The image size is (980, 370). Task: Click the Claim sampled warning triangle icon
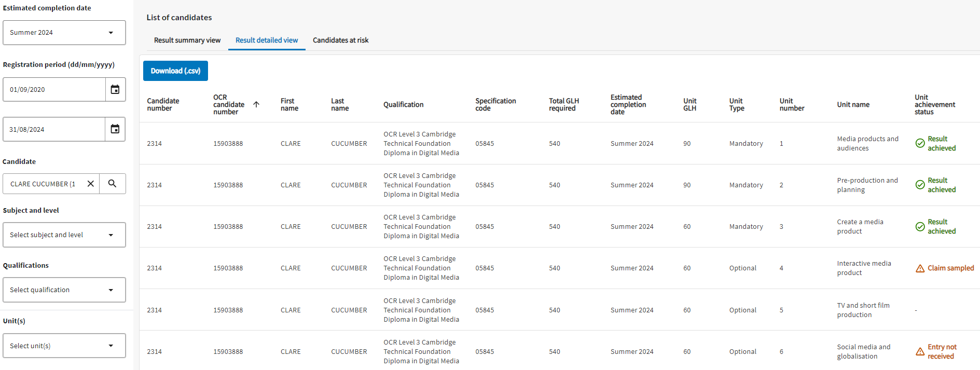point(920,268)
